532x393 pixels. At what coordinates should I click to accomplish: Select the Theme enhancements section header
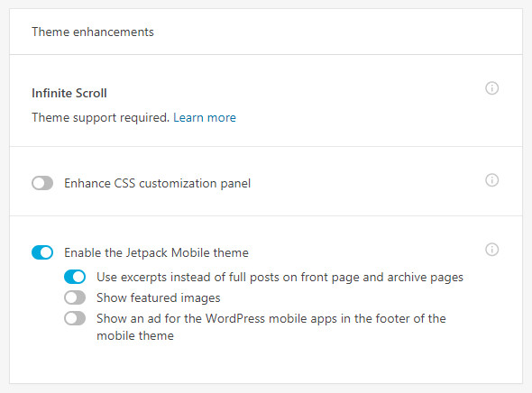click(x=93, y=32)
